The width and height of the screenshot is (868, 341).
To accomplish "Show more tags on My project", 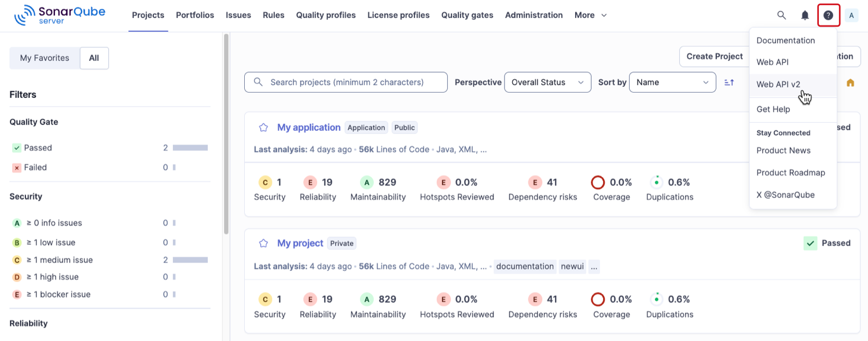I will coord(594,266).
